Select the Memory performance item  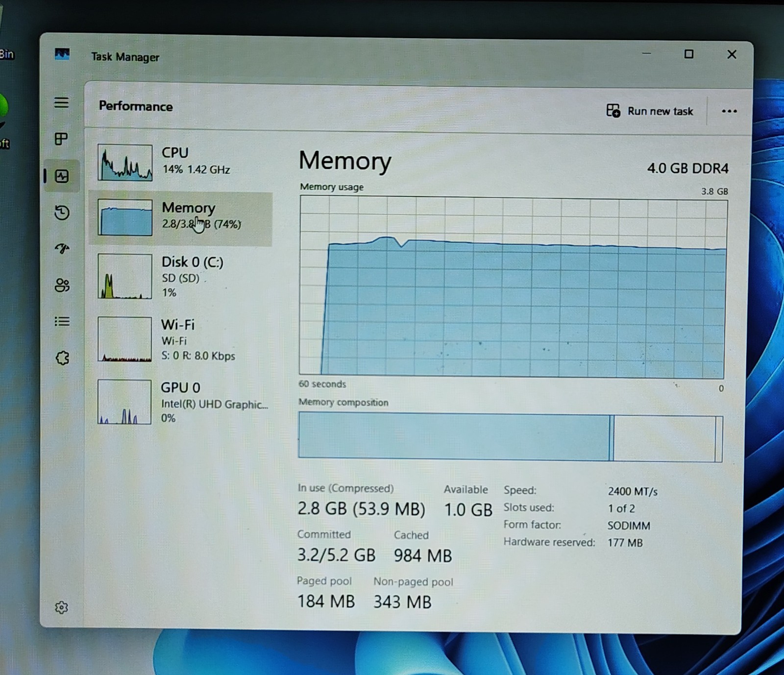(181, 218)
